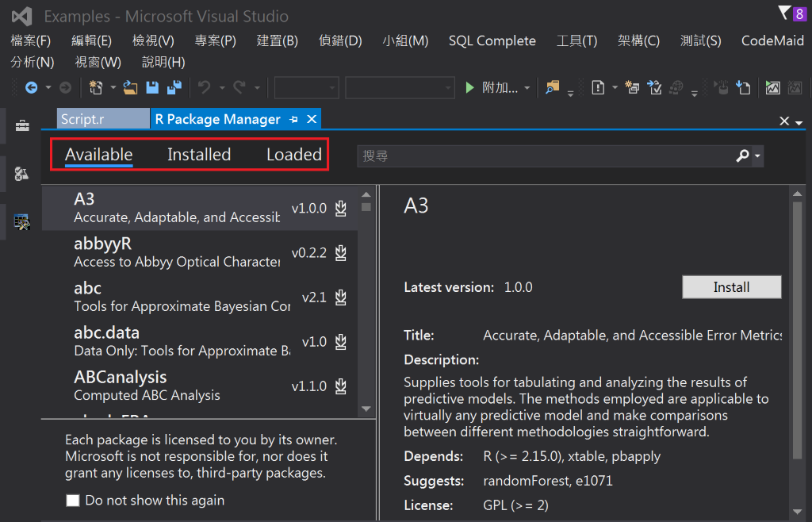The width and height of the screenshot is (812, 522).
Task: Click the notification count 8 badge
Action: click(800, 13)
